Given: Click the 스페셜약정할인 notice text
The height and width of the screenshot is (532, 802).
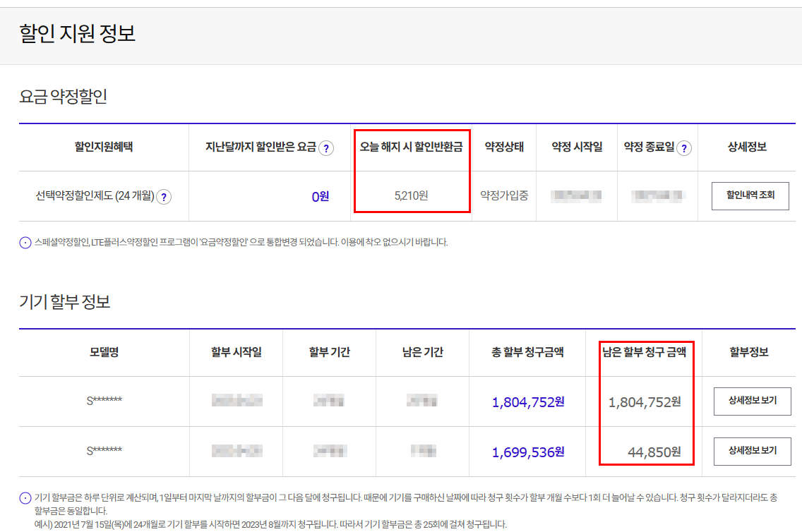Looking at the screenshot, I should click(241, 242).
